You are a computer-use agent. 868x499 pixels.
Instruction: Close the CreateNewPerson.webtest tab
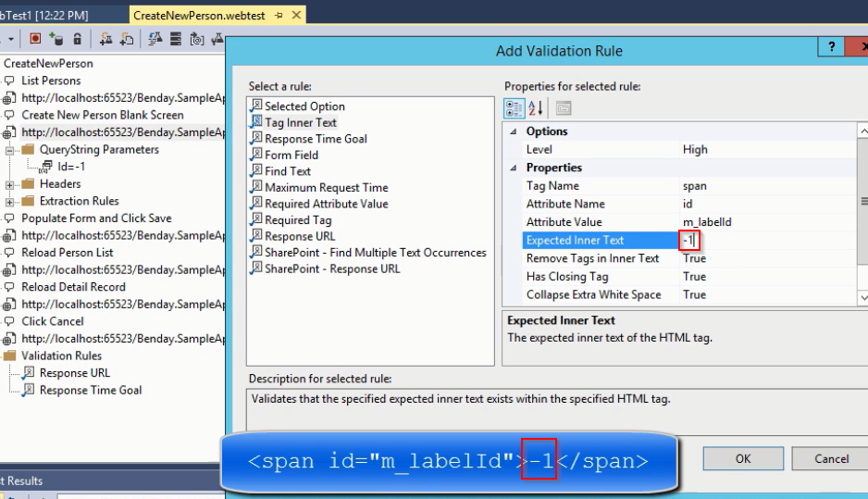click(296, 15)
